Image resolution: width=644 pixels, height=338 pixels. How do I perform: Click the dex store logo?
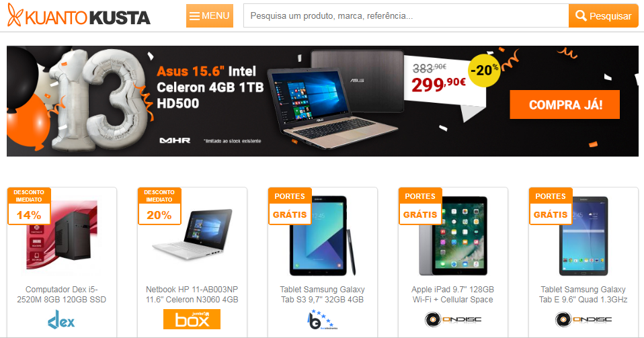click(x=61, y=319)
